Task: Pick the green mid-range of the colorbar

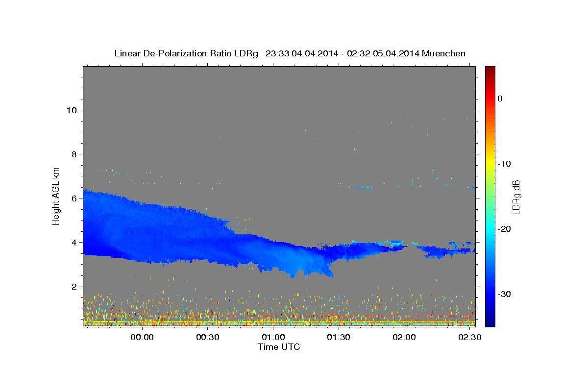Action: point(490,196)
